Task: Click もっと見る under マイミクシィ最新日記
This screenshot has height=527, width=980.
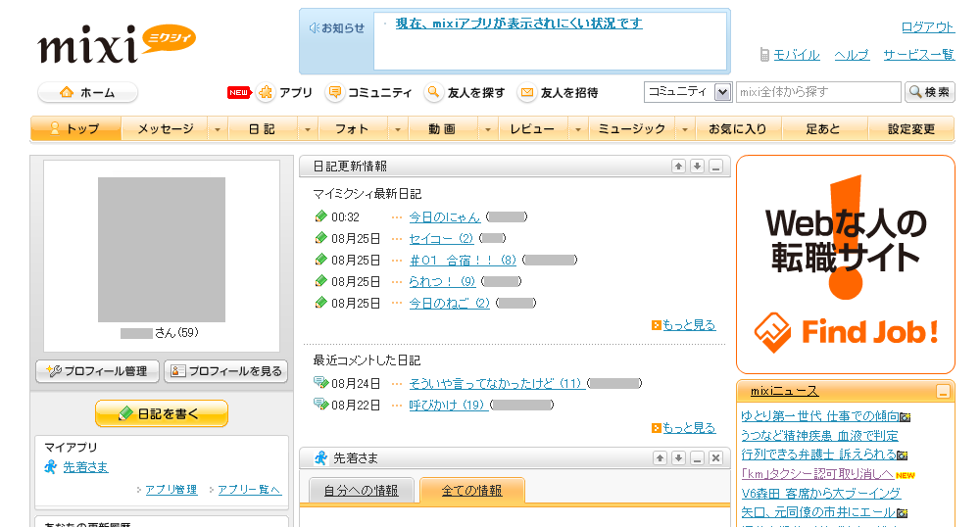Action: (x=689, y=324)
